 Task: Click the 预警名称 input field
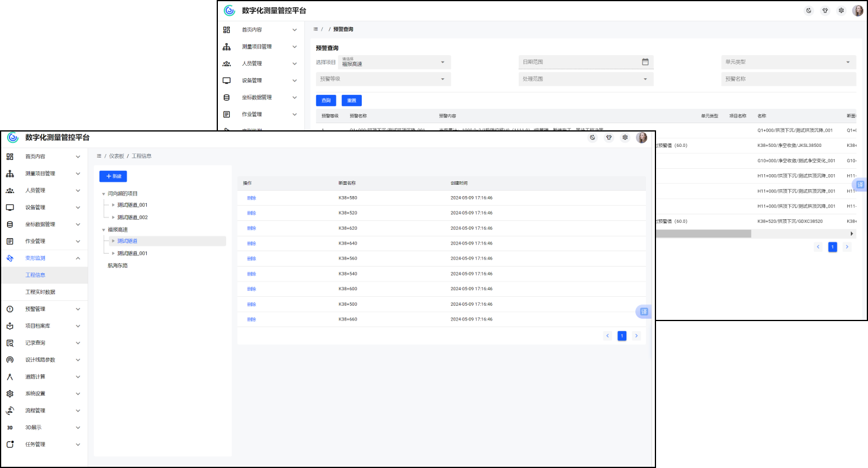(789, 79)
